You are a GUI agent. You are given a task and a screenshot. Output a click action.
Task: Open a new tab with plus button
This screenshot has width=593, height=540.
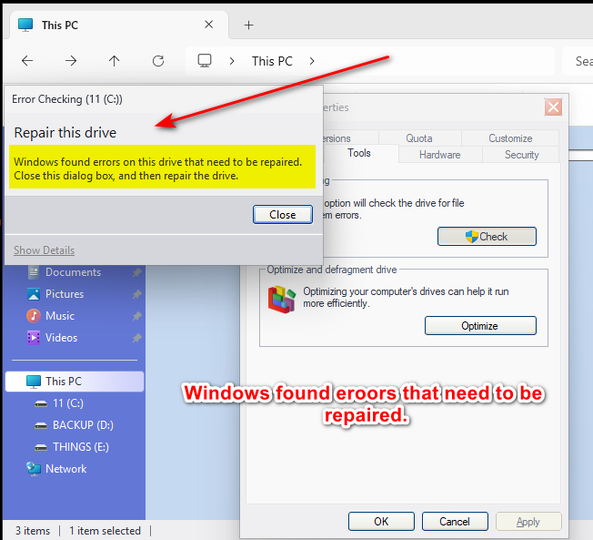tap(248, 25)
